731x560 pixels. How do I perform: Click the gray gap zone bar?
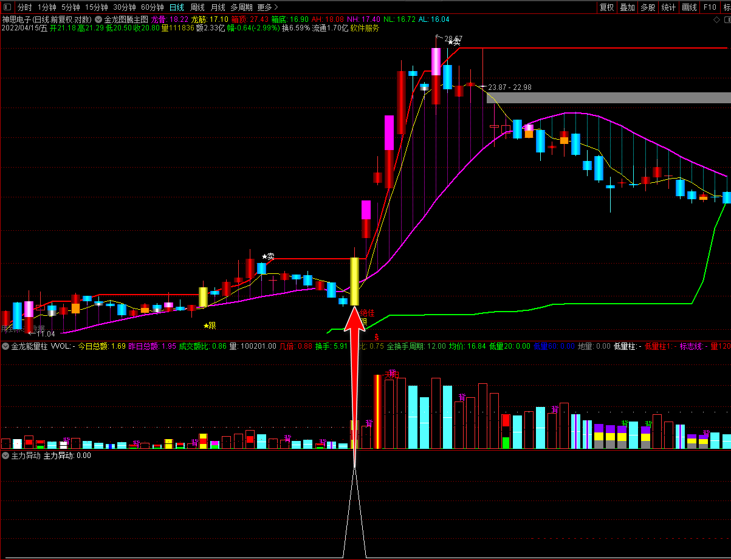coord(608,98)
